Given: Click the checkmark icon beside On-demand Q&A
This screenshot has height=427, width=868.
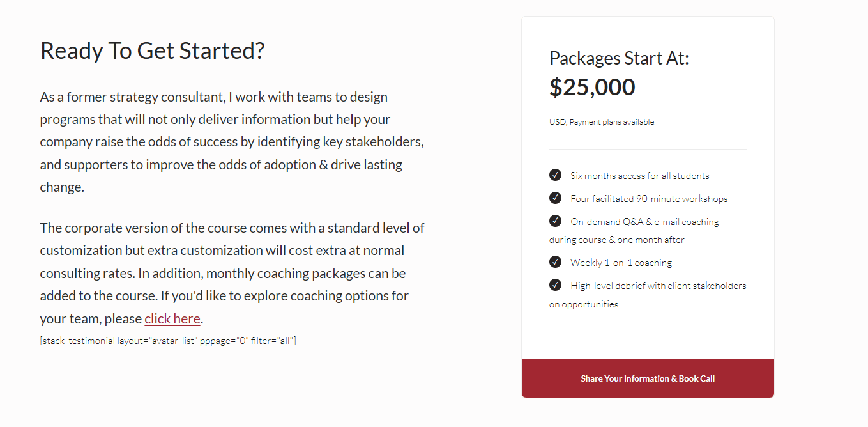Looking at the screenshot, I should tap(555, 221).
